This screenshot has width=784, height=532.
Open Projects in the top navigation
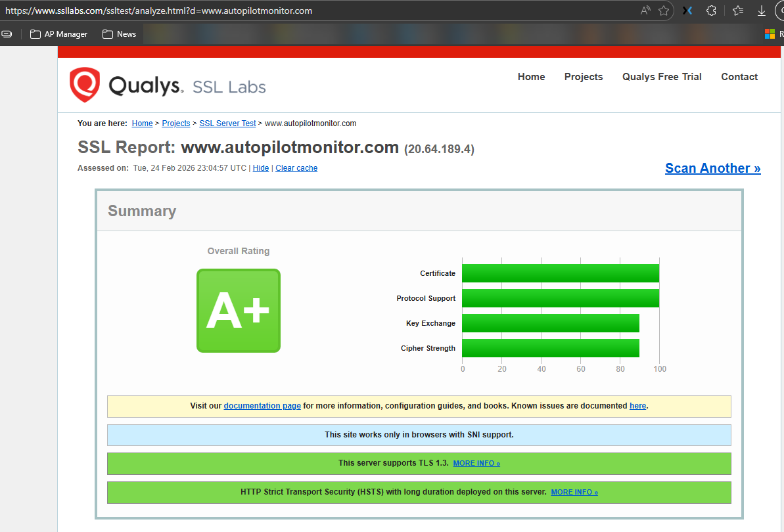584,76
